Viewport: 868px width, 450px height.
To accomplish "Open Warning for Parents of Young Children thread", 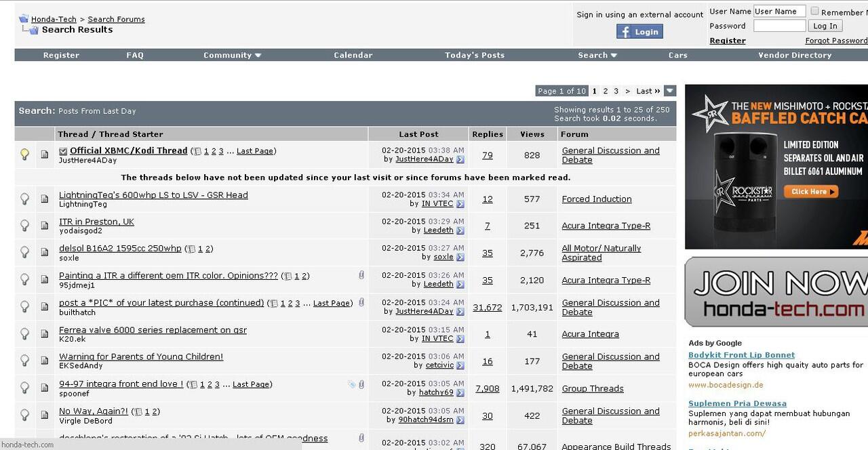I will point(141,356).
